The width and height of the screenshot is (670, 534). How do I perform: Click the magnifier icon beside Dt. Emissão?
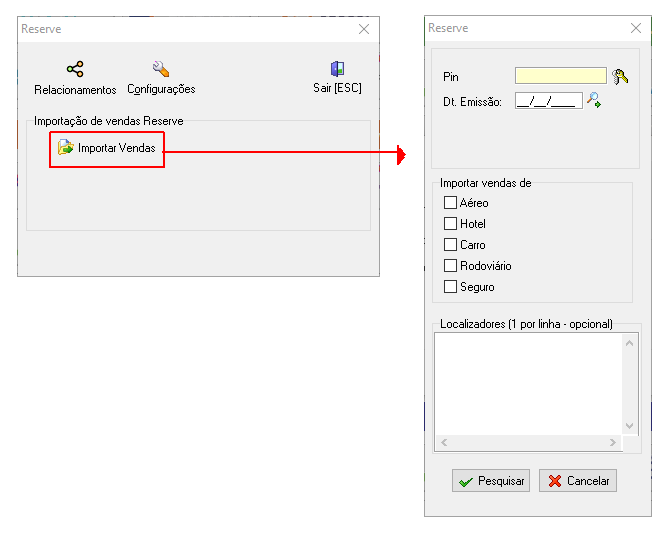coord(594,100)
